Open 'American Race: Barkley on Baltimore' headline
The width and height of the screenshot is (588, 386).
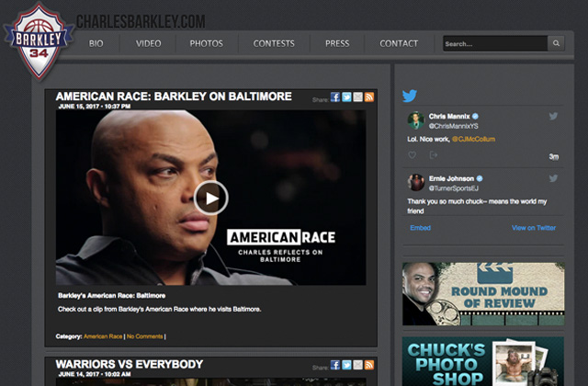[174, 96]
